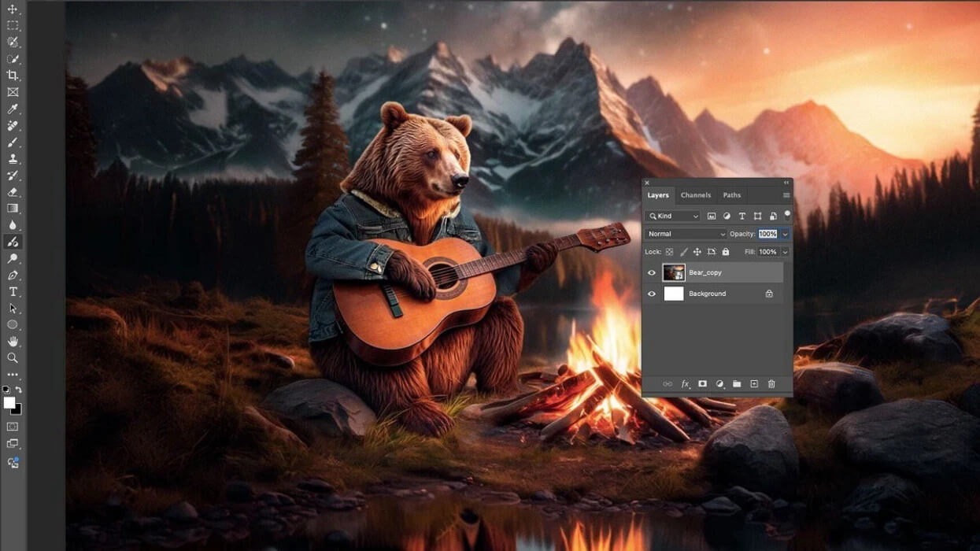
Task: Select the Crop tool
Action: tap(13, 76)
